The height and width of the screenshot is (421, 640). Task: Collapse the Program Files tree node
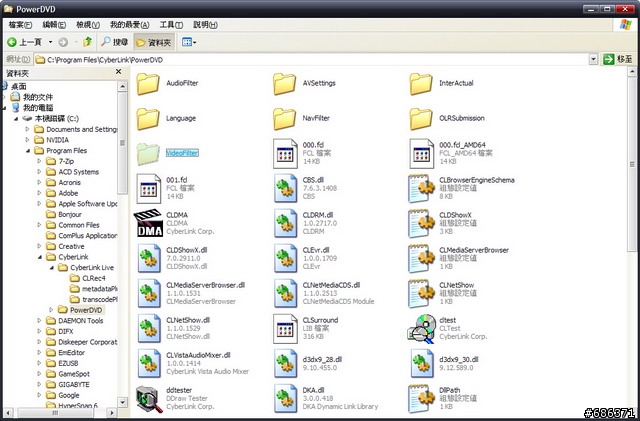(x=28, y=151)
